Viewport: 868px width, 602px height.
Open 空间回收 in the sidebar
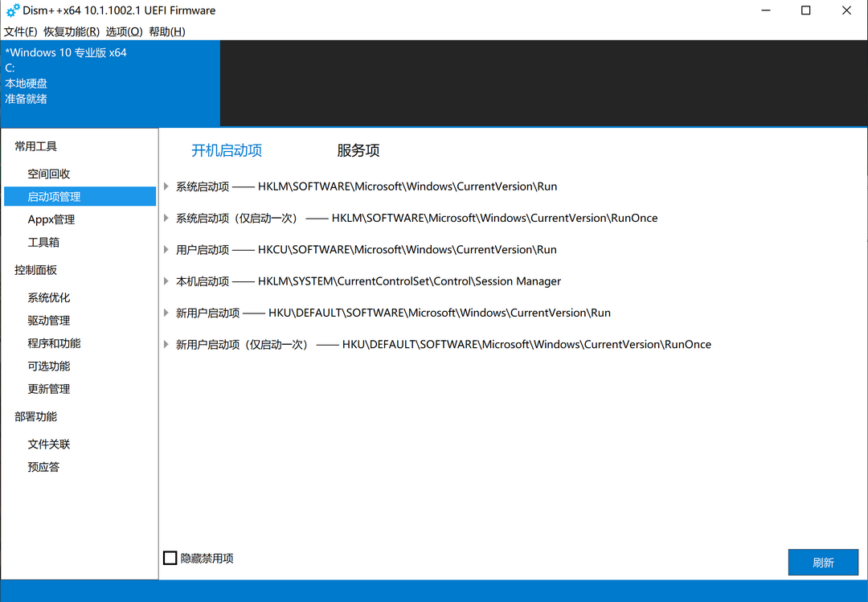pyautogui.click(x=49, y=173)
